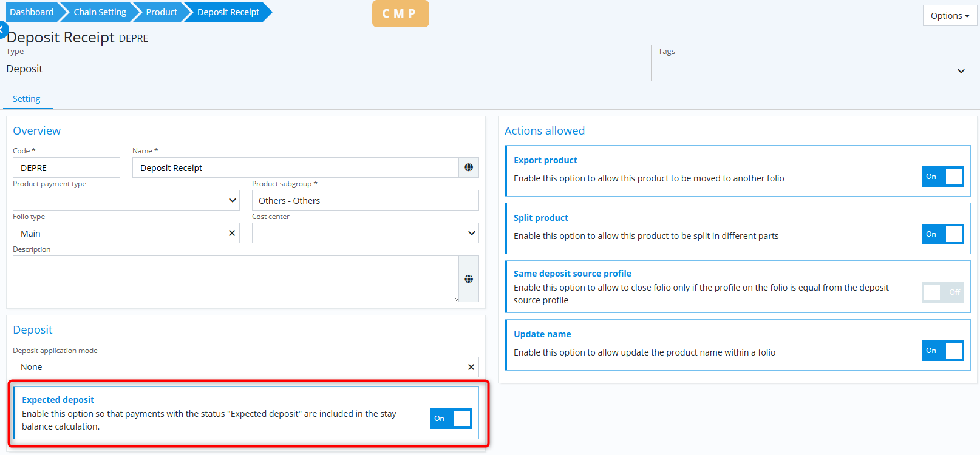The height and width of the screenshot is (455, 980).
Task: Disable the Split product option
Action: pyautogui.click(x=942, y=234)
